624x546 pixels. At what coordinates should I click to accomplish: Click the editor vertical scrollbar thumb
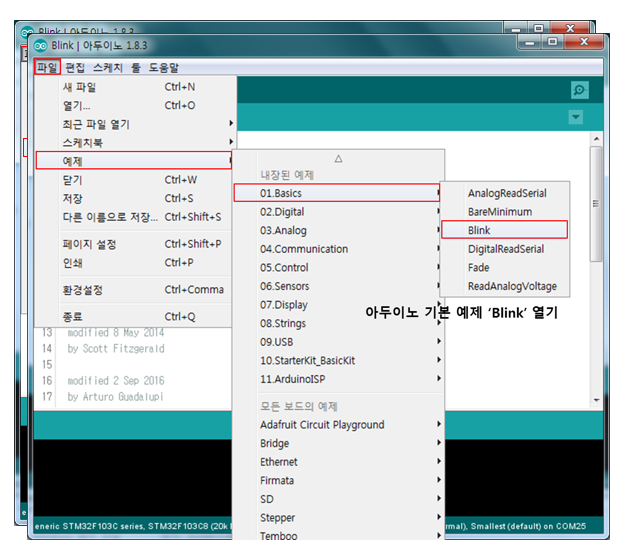pos(596,204)
